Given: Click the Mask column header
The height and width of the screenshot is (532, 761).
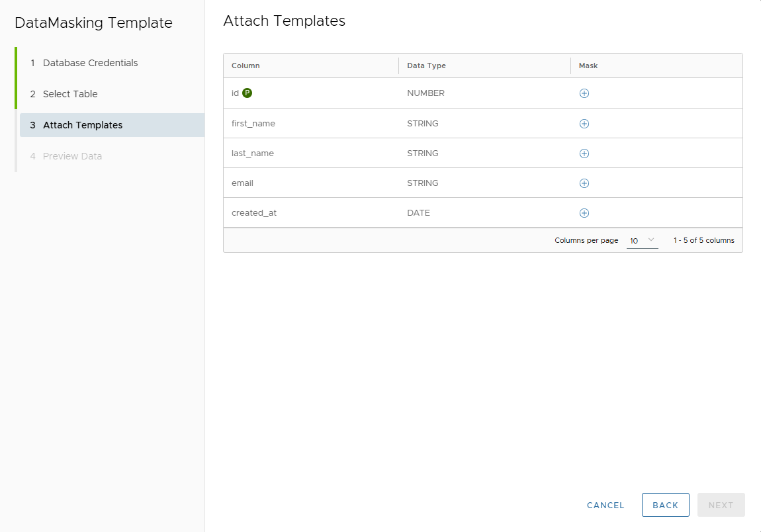Looking at the screenshot, I should click(x=588, y=66).
